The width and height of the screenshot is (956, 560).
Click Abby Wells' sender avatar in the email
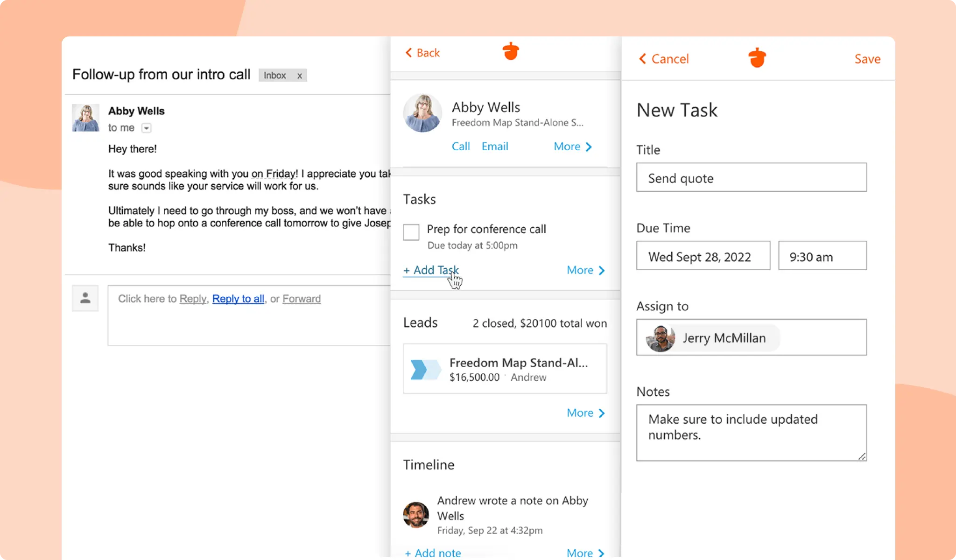[85, 118]
